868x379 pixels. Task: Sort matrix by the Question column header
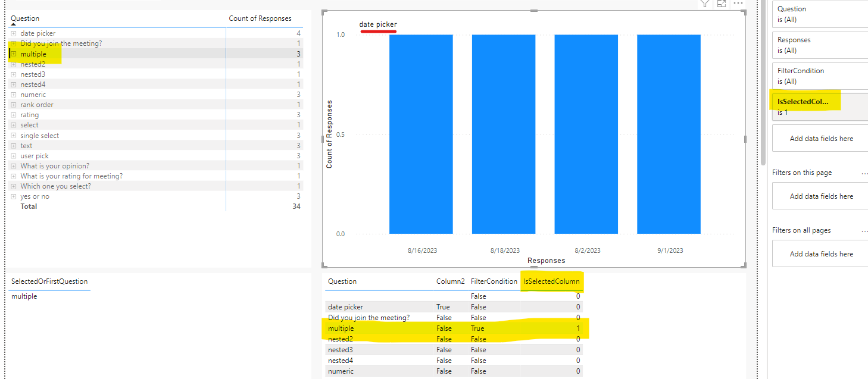[25, 18]
